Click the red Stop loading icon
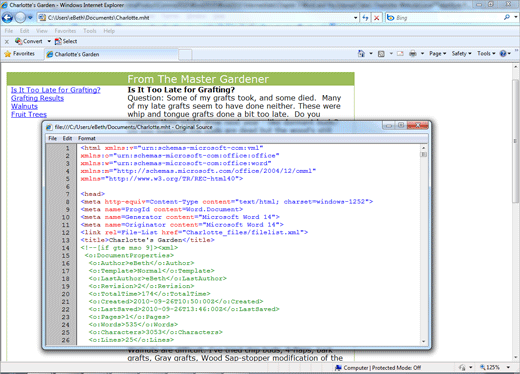This screenshot has height=374, width=520. tap(377, 18)
